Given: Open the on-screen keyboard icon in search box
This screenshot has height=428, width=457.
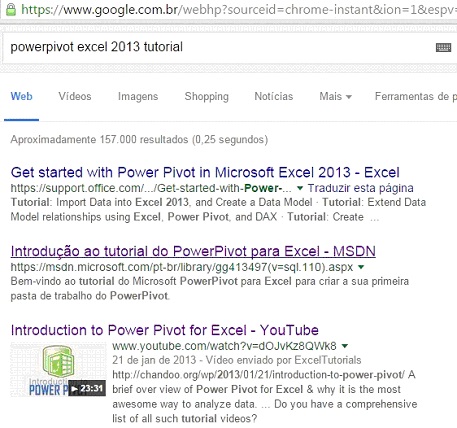Looking at the screenshot, I should (443, 47).
